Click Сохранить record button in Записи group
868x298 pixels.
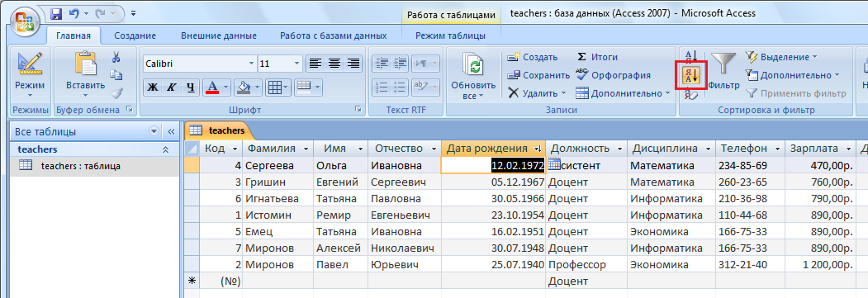(x=538, y=75)
